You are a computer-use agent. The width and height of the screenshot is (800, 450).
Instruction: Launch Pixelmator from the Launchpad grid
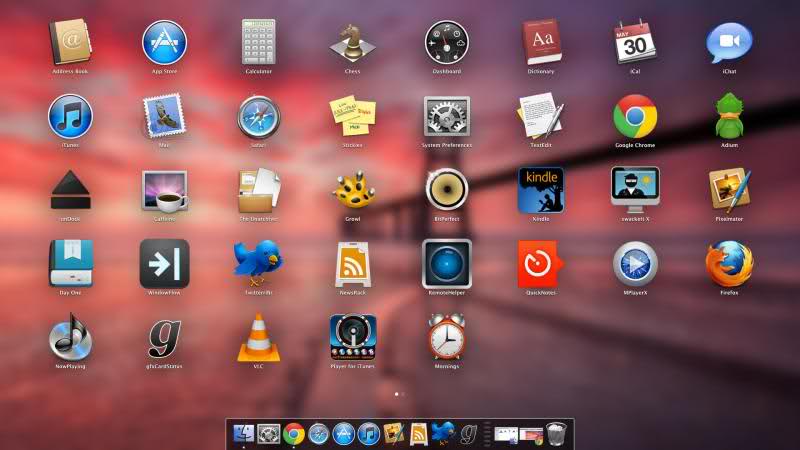729,190
